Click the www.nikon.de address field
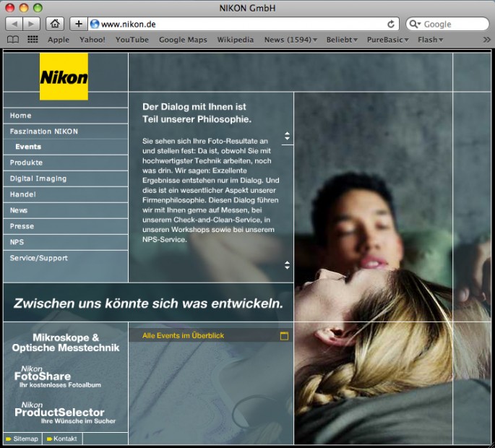 [x=243, y=25]
